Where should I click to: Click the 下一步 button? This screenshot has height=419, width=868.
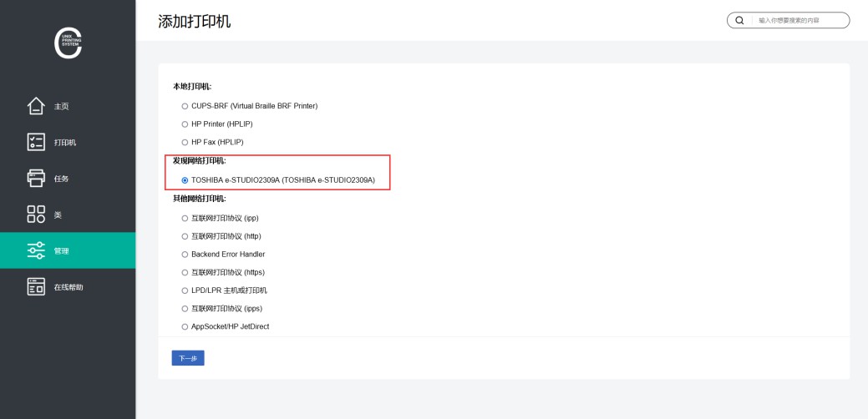point(188,358)
